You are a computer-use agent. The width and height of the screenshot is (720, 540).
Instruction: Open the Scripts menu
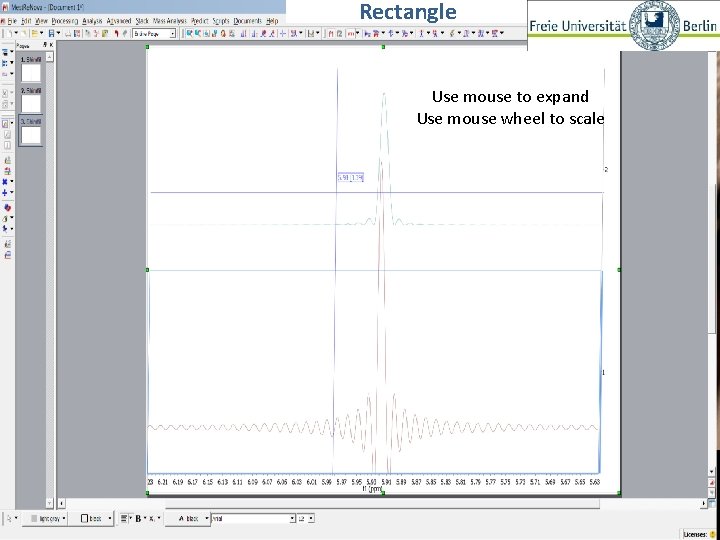pyautogui.click(x=221, y=21)
